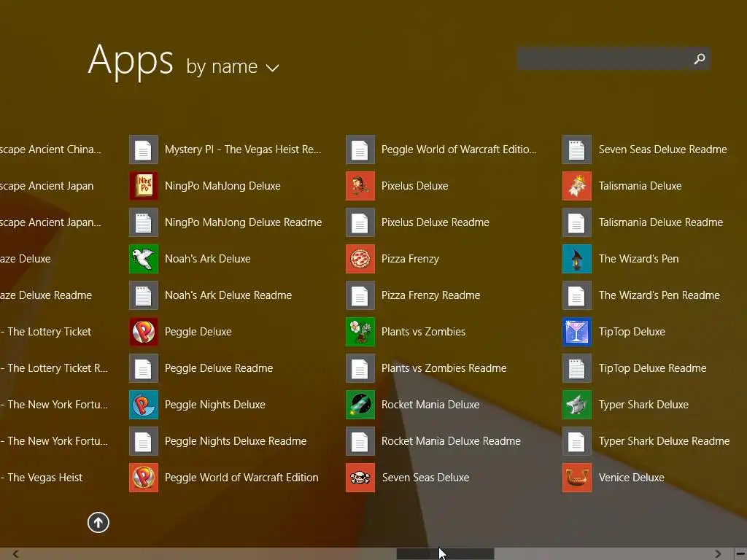
Task: Launch Peggle Nights Deluxe icon
Action: 144,405
